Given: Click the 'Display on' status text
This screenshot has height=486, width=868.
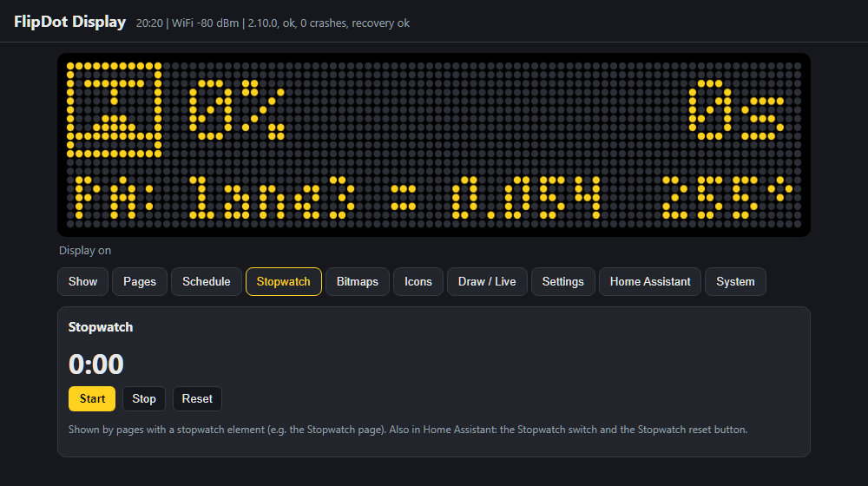Looking at the screenshot, I should coord(85,251).
